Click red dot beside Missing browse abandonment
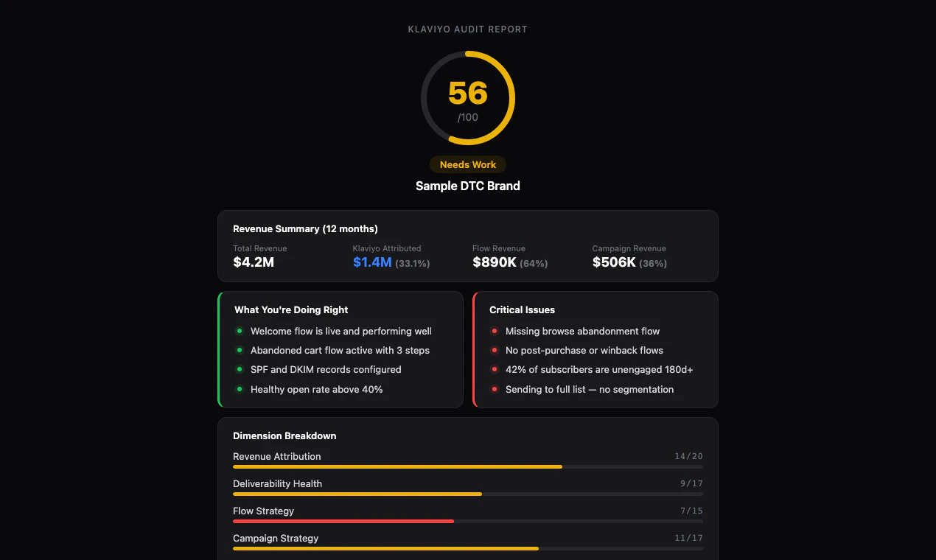 click(495, 332)
